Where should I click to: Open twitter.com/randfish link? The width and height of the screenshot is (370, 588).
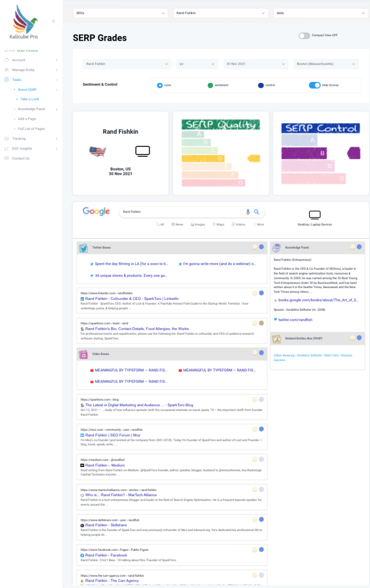coord(295,319)
